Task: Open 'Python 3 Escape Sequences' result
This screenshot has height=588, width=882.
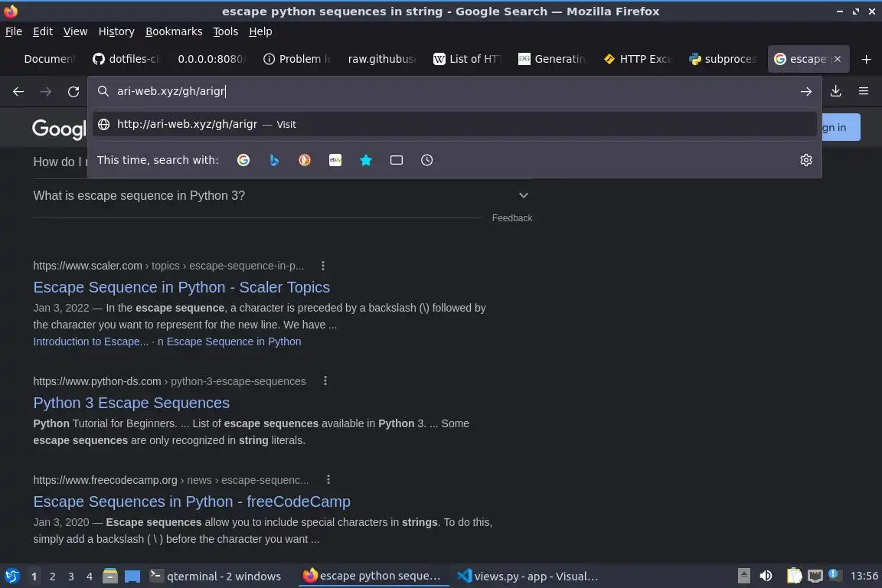Action: [x=132, y=403]
